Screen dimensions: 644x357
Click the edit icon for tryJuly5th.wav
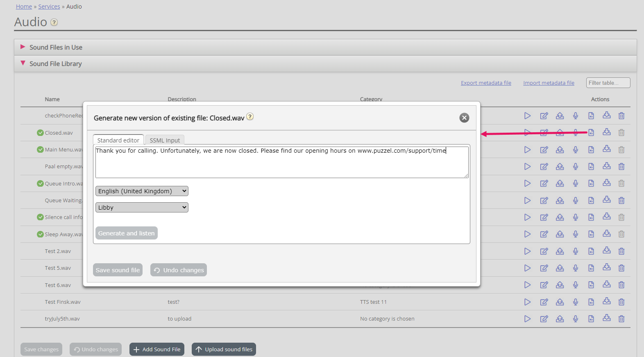(544, 319)
